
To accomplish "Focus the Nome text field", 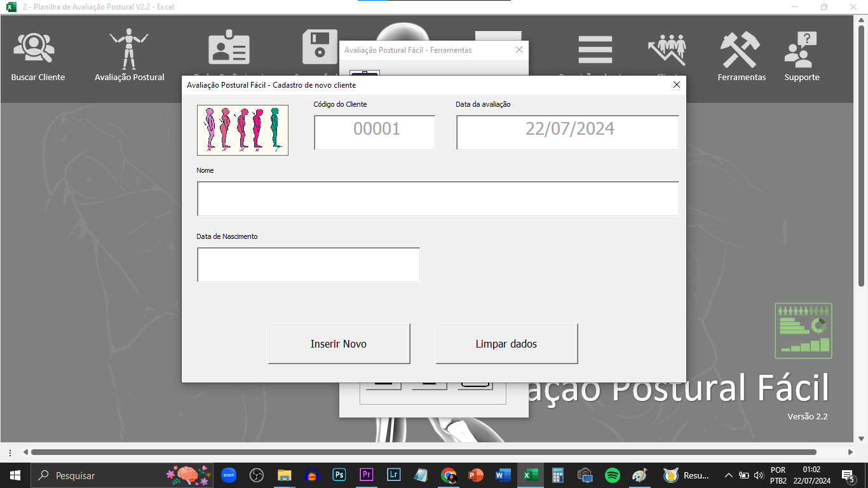I will coord(437,199).
